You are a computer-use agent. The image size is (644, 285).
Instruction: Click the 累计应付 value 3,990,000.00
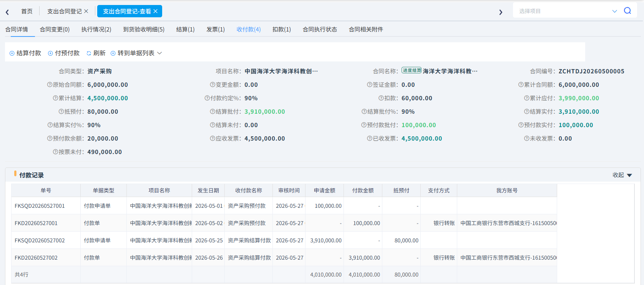click(579, 98)
